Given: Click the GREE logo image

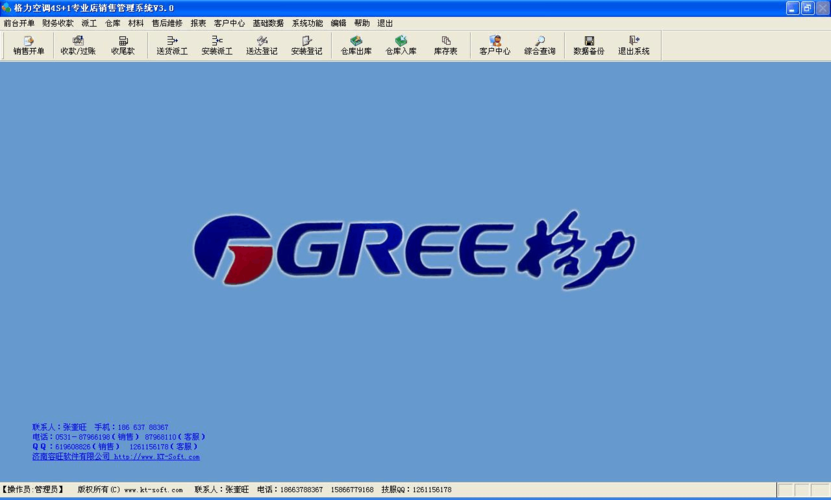Looking at the screenshot, I should (415, 250).
